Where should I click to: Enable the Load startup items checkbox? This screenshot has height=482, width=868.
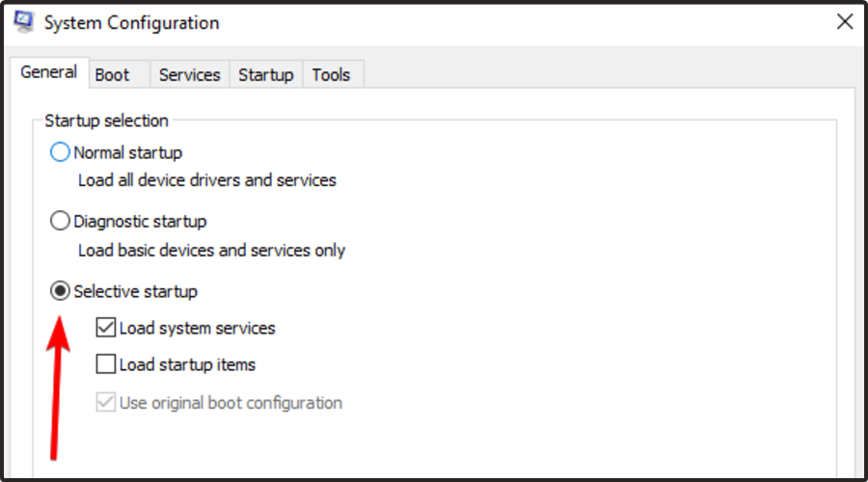point(106,365)
